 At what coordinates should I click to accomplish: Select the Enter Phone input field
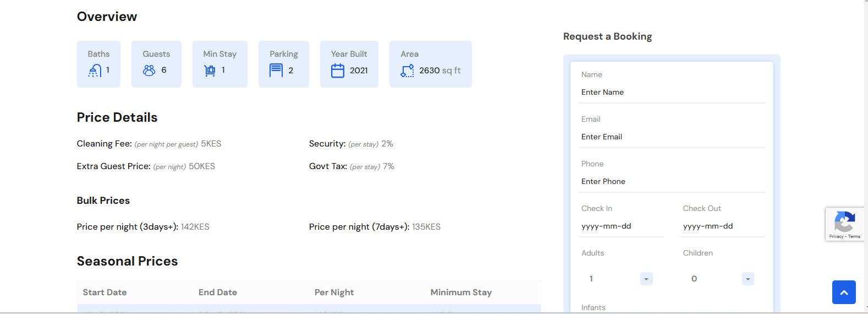tap(671, 182)
